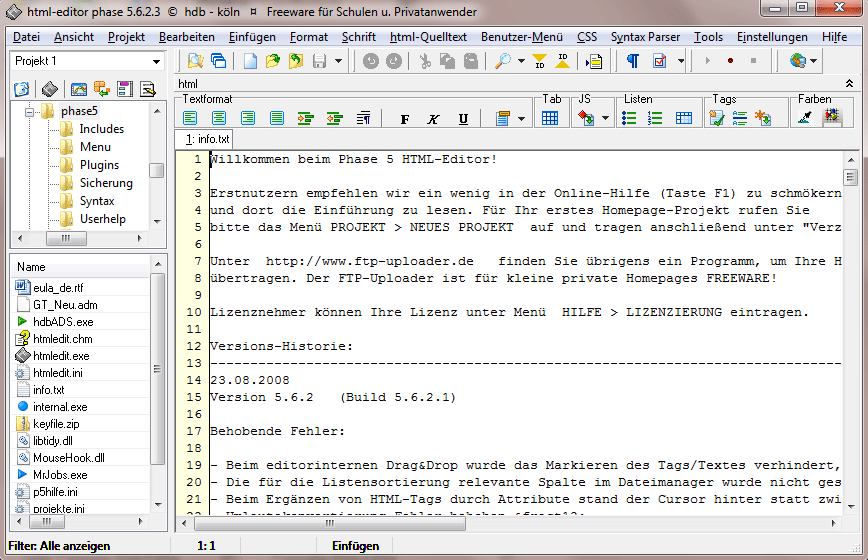
Task: Select eula_de.rtf in file list
Action: [x=58, y=288]
